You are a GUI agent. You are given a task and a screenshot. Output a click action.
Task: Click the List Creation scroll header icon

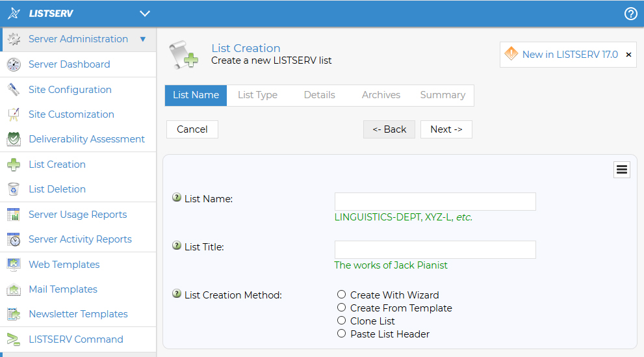[x=184, y=55]
